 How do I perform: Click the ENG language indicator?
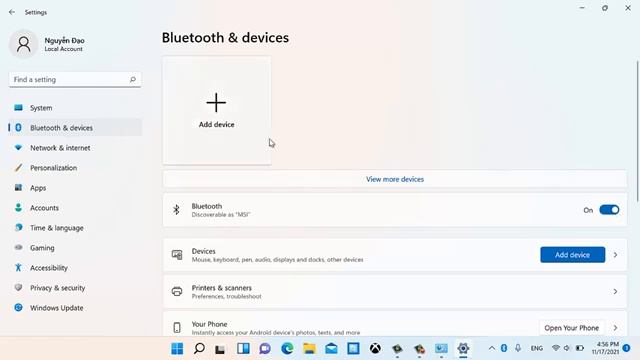point(537,348)
